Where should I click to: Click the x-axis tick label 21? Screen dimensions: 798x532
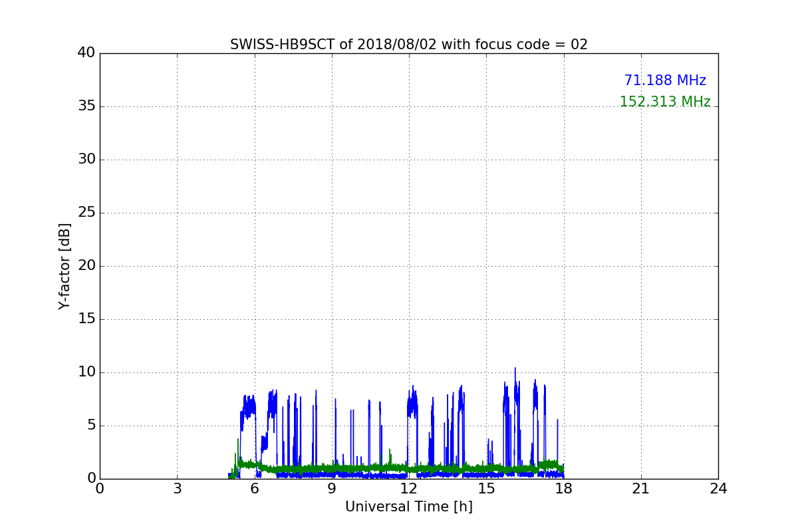(641, 489)
